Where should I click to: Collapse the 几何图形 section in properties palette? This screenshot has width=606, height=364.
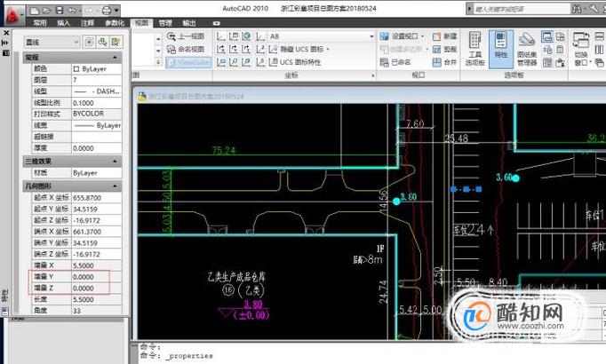pyautogui.click(x=115, y=186)
